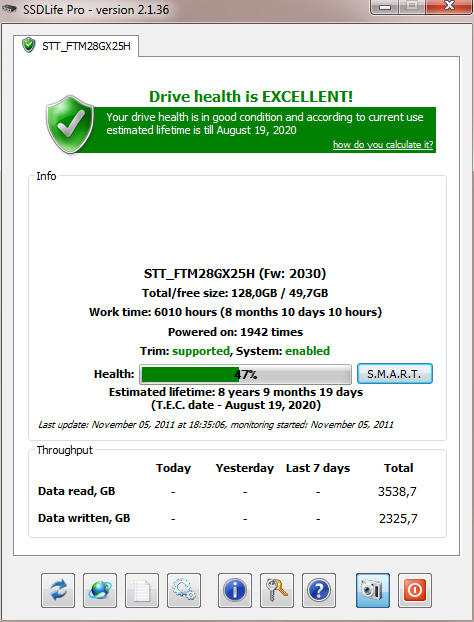This screenshot has height=622, width=474.
Task: Click 'Powered on: 1942 times' text
Action: click(x=236, y=332)
